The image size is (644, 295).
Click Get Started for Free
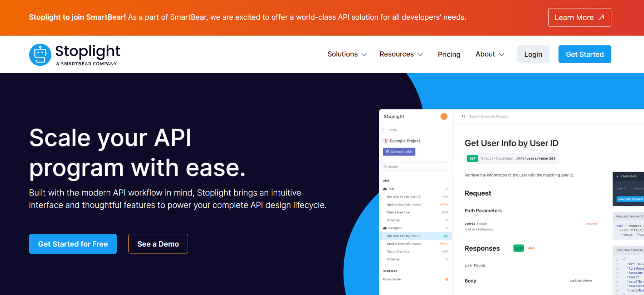click(73, 244)
